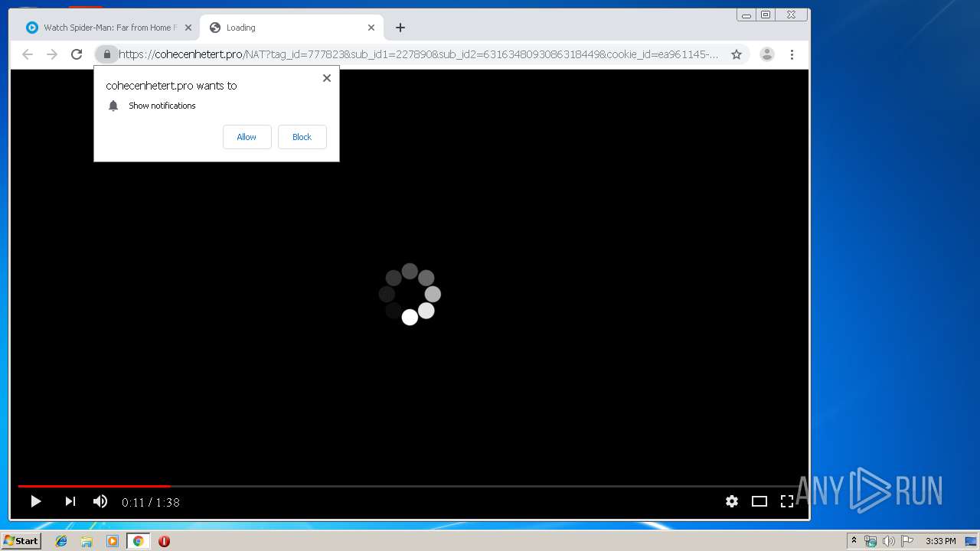Block notifications from cohecenhetert.pro
This screenshot has width=980, height=551.
[x=302, y=137]
